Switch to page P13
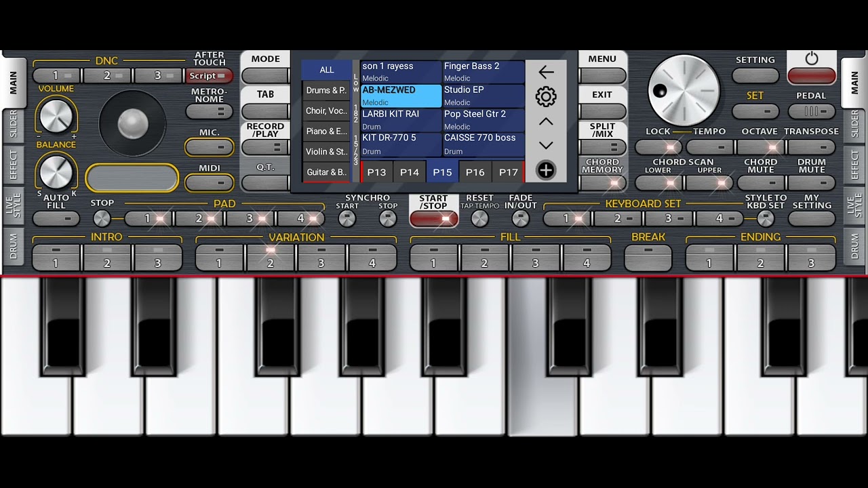 tap(376, 172)
